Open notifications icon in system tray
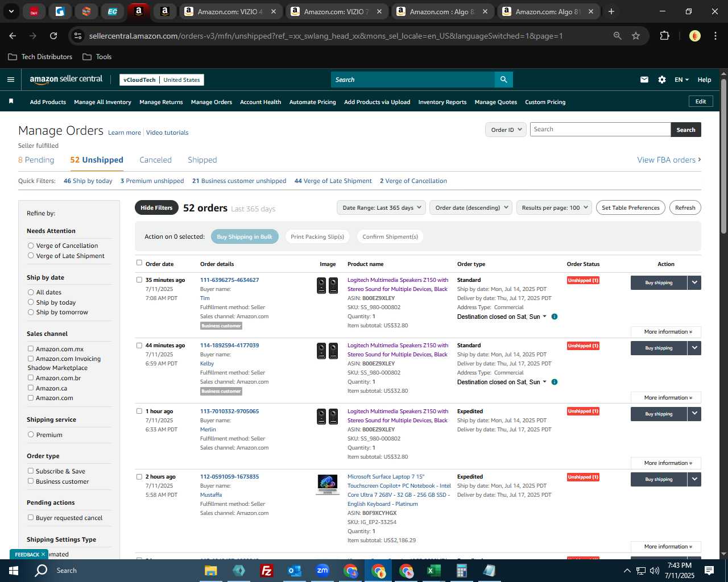This screenshot has height=582, width=728. click(x=709, y=571)
